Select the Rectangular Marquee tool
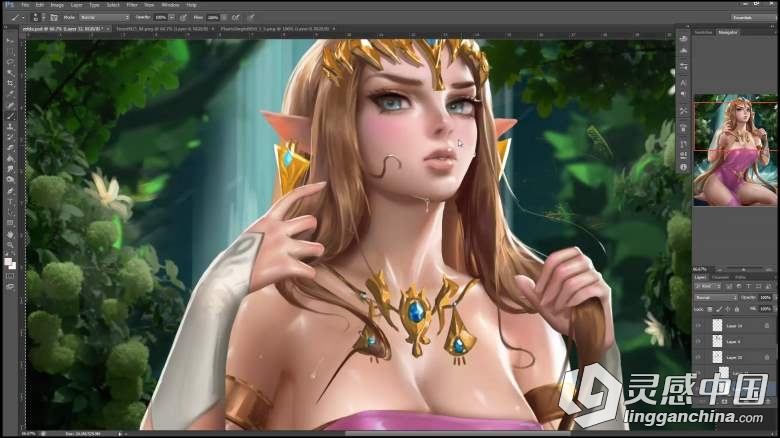Screen dimensions: 780x438 coord(10,51)
